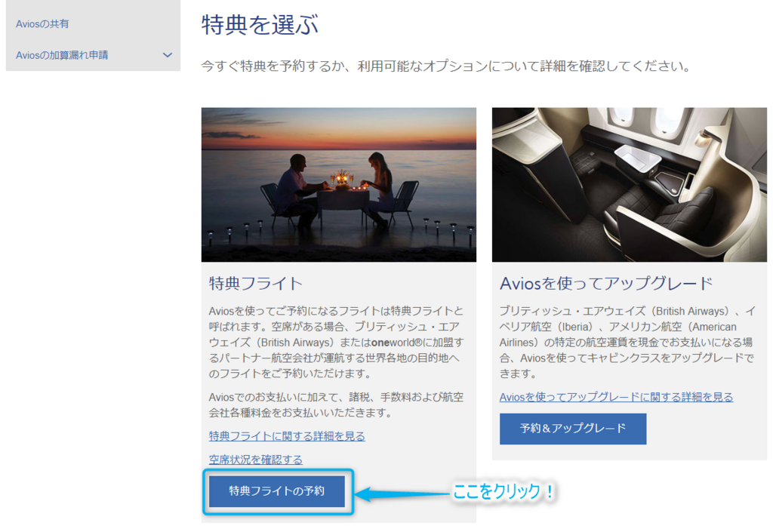Click the 特典フライトの予約 button
The image size is (773, 532).
[277, 491]
